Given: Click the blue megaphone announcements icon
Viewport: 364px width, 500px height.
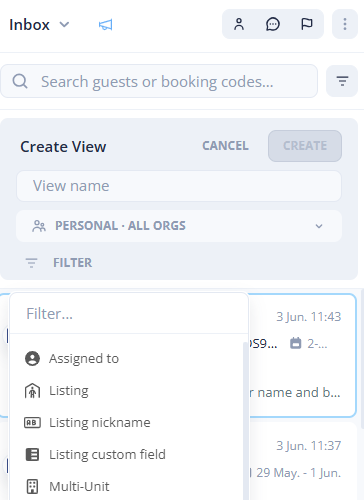Looking at the screenshot, I should pos(105,25).
